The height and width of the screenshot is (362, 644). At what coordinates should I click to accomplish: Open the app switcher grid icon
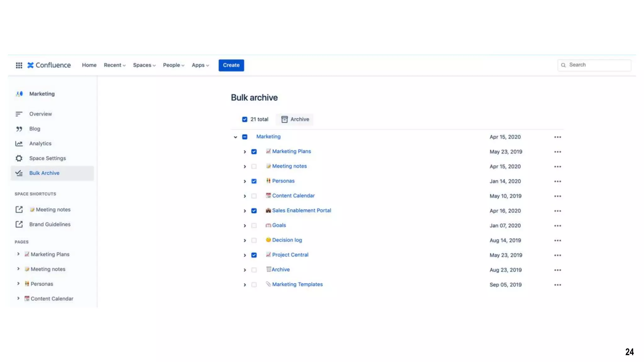tap(19, 65)
